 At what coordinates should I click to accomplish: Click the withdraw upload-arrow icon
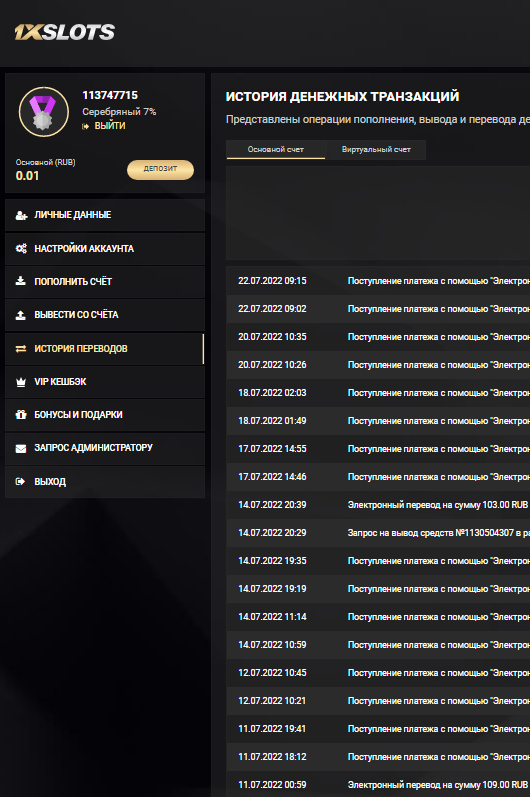[x=20, y=315]
